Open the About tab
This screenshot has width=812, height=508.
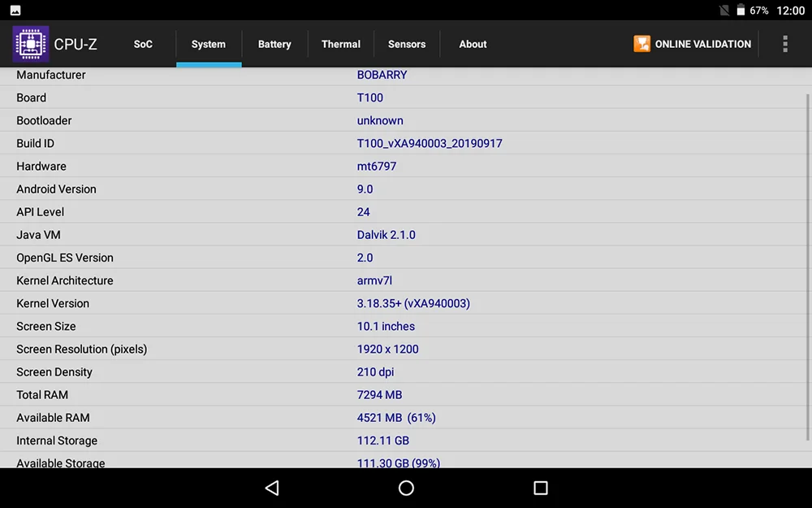click(x=473, y=44)
